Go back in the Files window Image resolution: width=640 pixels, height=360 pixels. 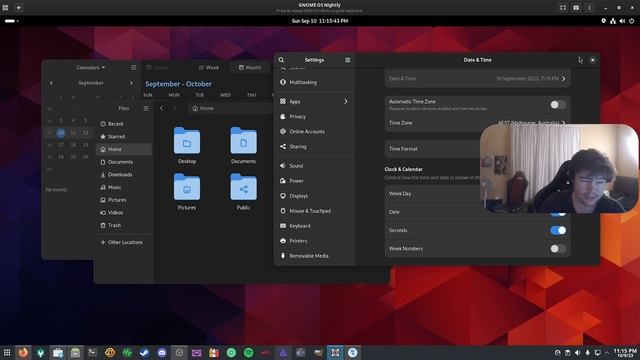[x=162, y=108]
